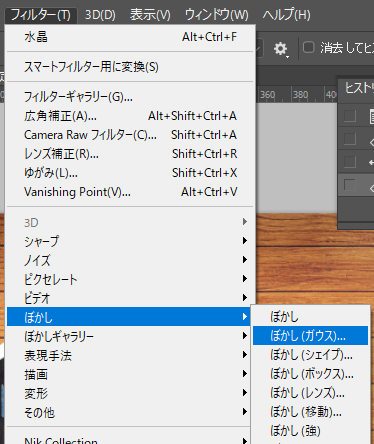Choose ぼかし (移動)... motion blur
This screenshot has height=444, width=374.
[x=310, y=412]
